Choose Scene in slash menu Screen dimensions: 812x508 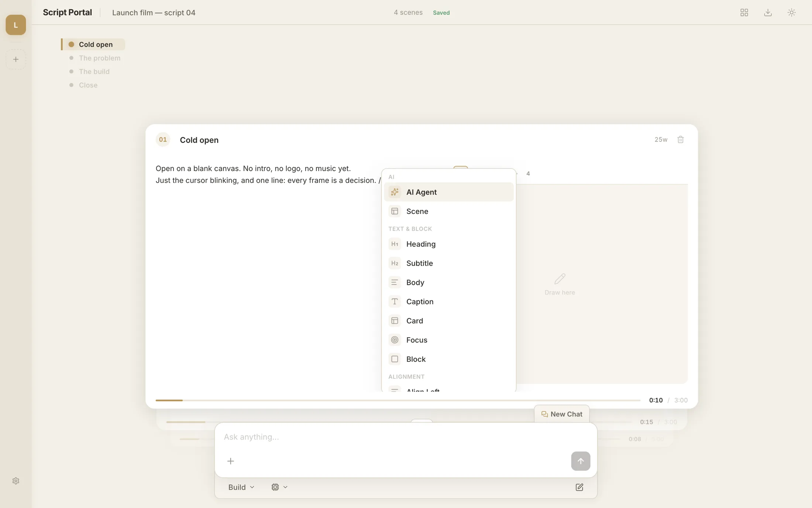448,211
